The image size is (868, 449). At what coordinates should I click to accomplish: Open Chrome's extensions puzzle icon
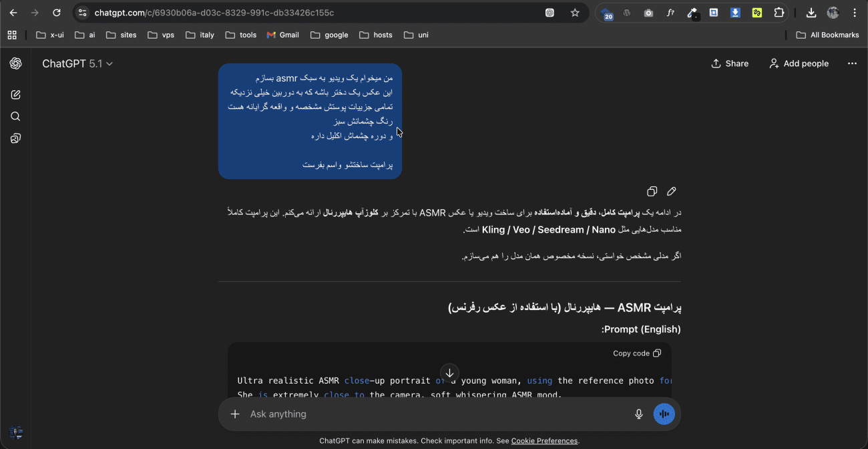point(779,12)
